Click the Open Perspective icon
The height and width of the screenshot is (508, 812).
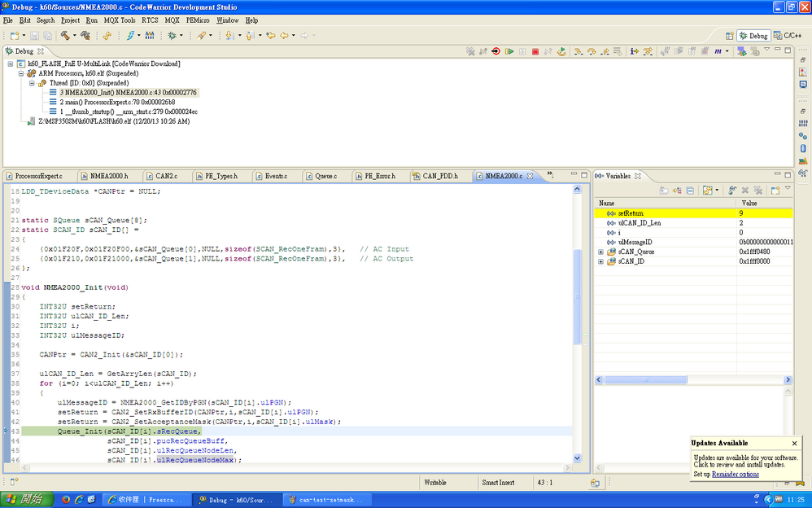[x=729, y=36]
